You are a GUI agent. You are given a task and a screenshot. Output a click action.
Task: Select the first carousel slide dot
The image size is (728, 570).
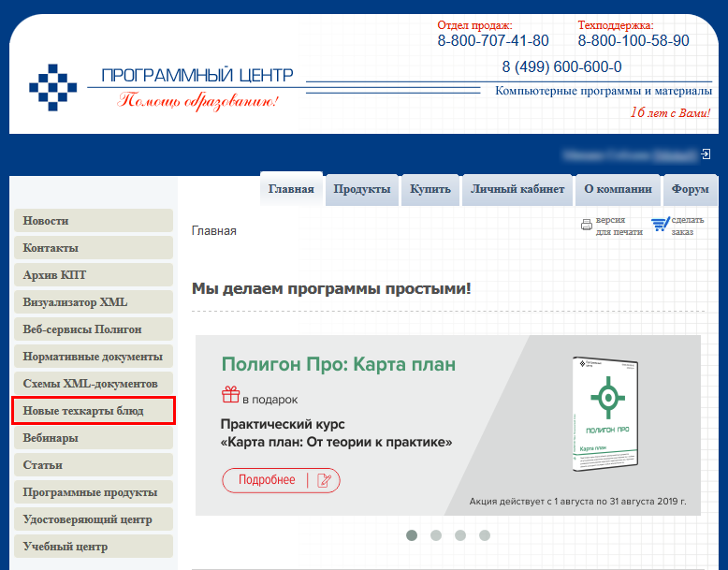pyautogui.click(x=412, y=535)
